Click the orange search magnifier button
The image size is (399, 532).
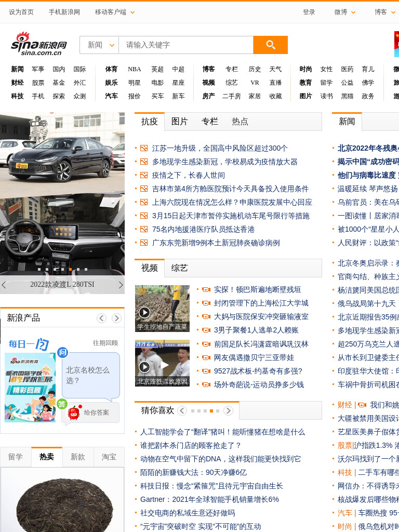click(x=270, y=45)
